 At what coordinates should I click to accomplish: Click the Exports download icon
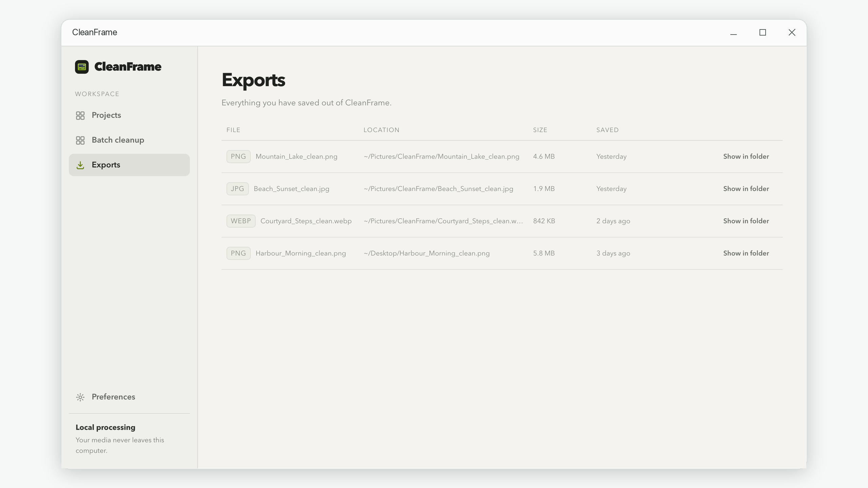[80, 165]
